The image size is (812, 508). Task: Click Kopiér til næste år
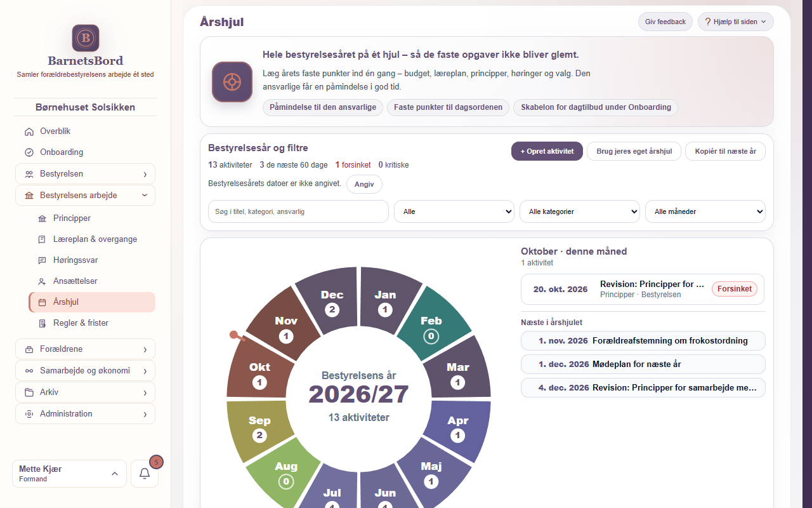726,151
